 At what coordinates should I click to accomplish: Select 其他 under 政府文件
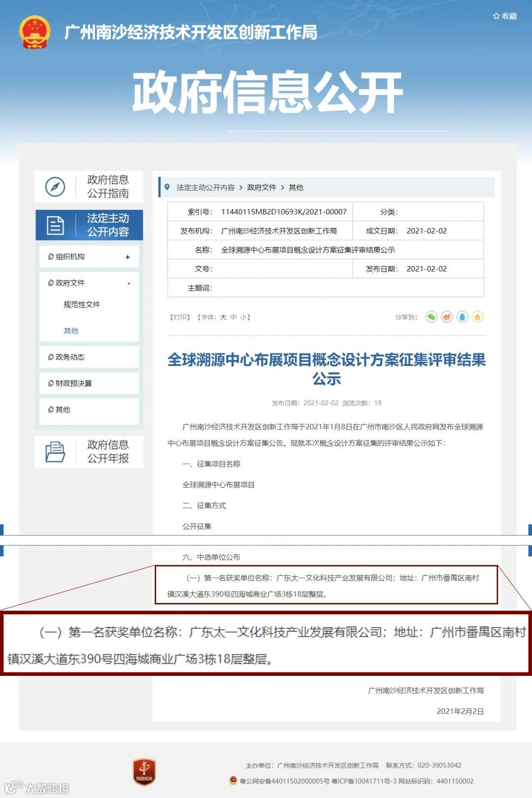(71, 331)
